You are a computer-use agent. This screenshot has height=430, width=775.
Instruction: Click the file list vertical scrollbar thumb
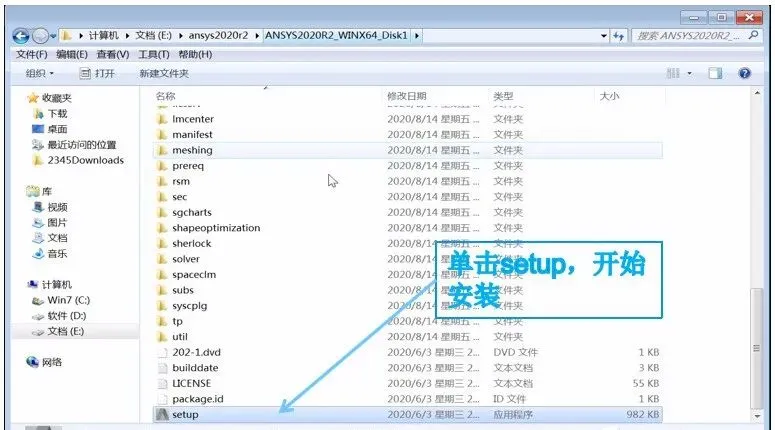756,348
